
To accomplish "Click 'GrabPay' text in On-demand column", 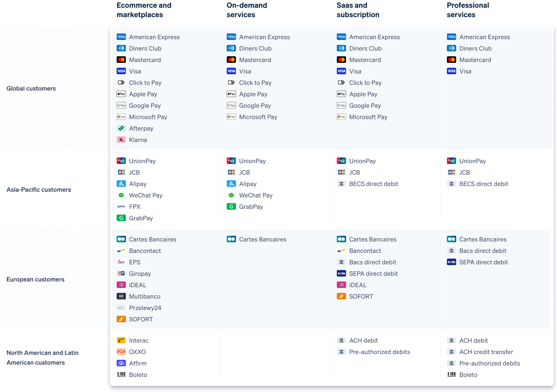I will (x=251, y=207).
